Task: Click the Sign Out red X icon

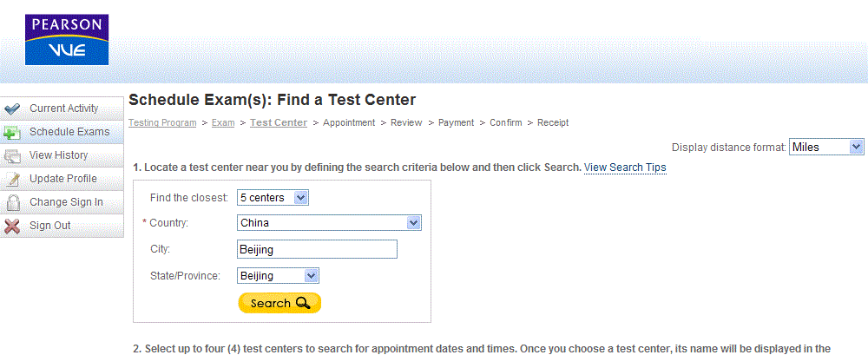Action: [11, 226]
